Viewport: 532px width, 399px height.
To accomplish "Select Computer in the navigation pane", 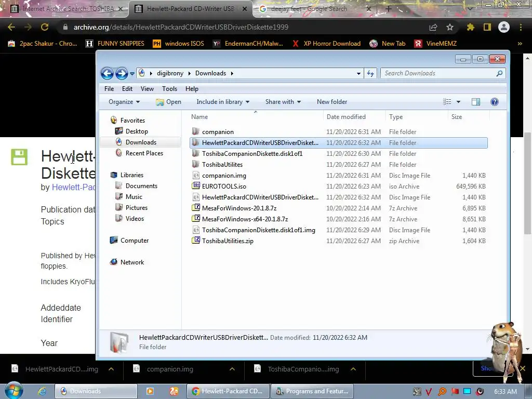I will [129, 241].
